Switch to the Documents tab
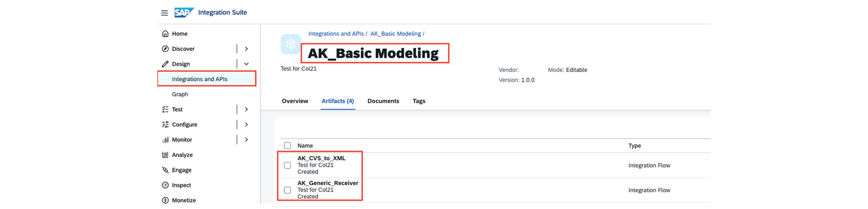The width and height of the screenshot is (868, 209). click(x=383, y=101)
